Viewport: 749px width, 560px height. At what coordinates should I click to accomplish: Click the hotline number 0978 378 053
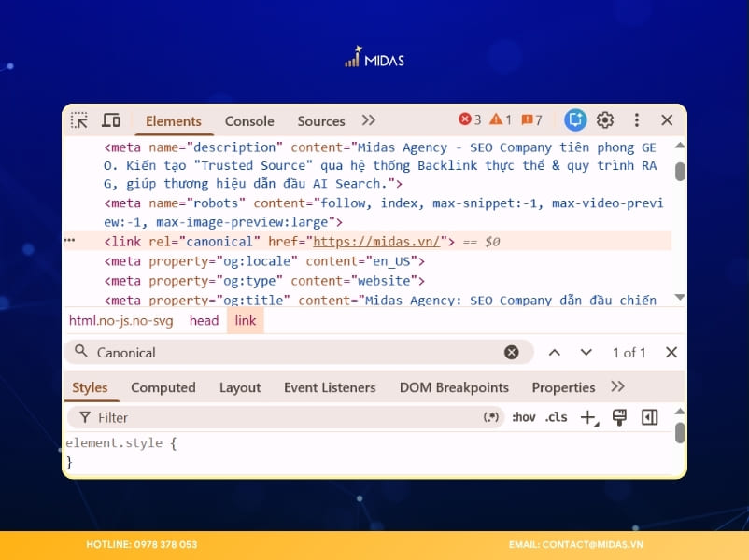(165, 544)
